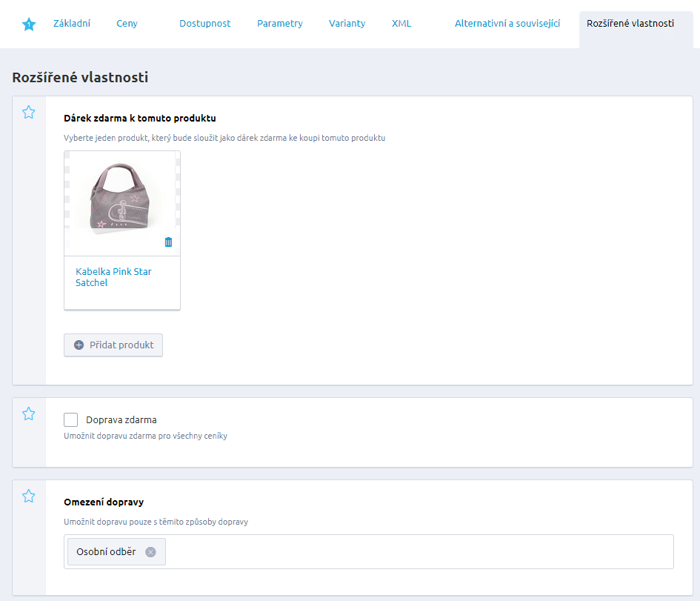Select the Varianty tab
Screen dimensions: 700x601
[347, 23]
